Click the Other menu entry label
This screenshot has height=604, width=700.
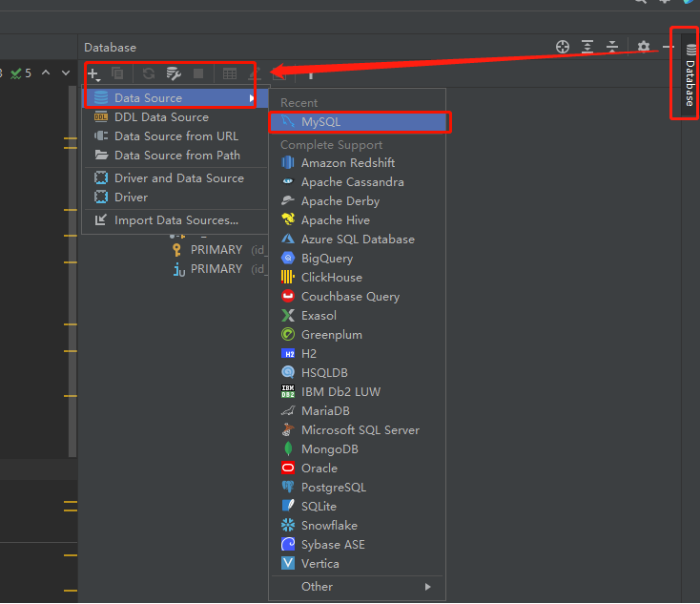[317, 587]
